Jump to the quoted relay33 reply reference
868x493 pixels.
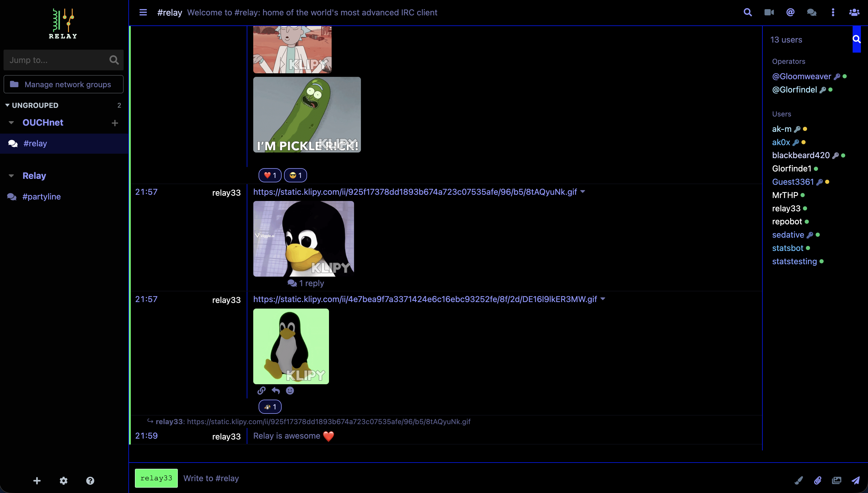pos(309,421)
